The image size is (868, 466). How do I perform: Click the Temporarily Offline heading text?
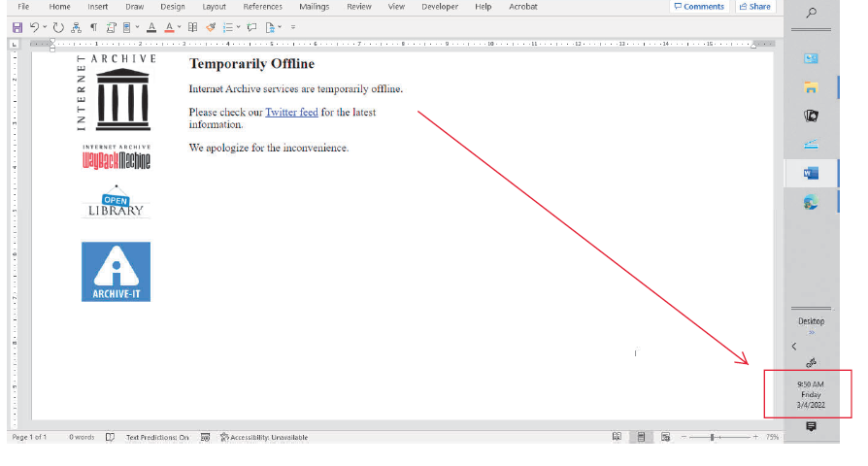pos(251,64)
